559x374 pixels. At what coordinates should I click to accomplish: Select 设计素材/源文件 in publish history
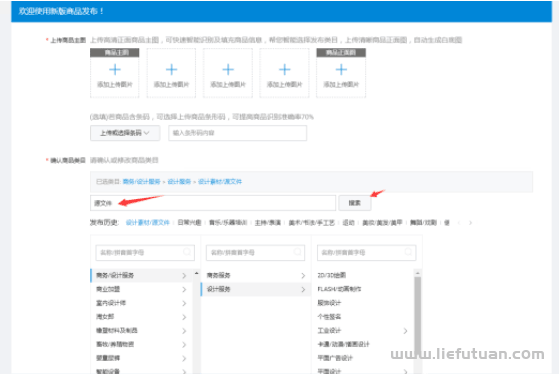point(148,222)
